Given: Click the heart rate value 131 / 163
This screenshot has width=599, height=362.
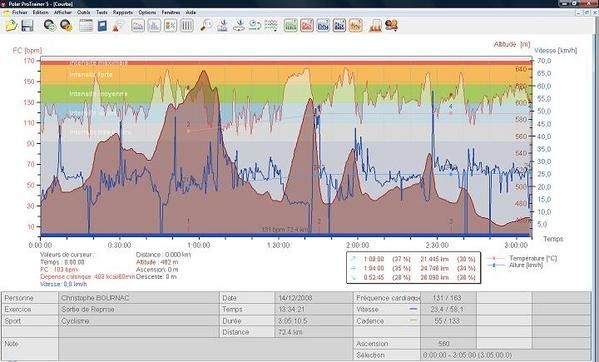Looking at the screenshot, I should point(448,298).
